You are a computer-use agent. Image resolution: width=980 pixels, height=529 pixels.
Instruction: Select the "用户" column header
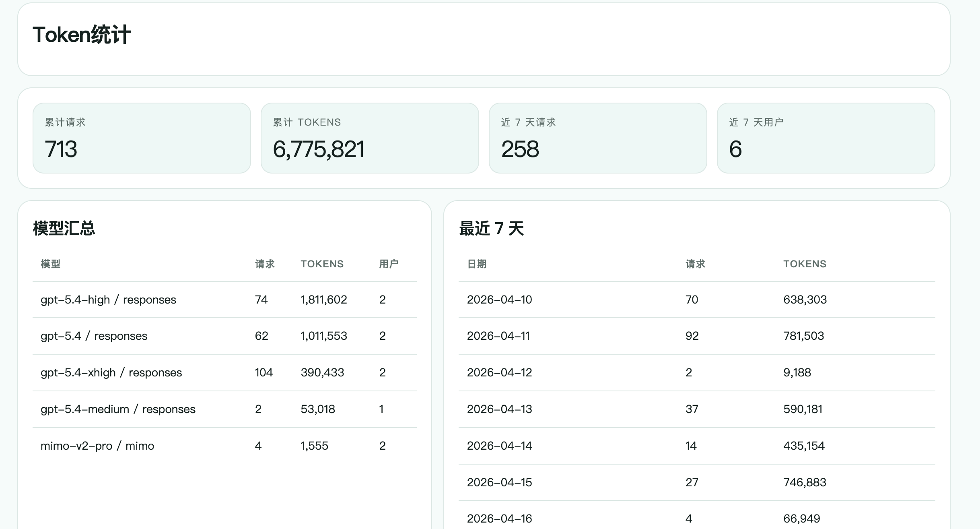tap(389, 264)
